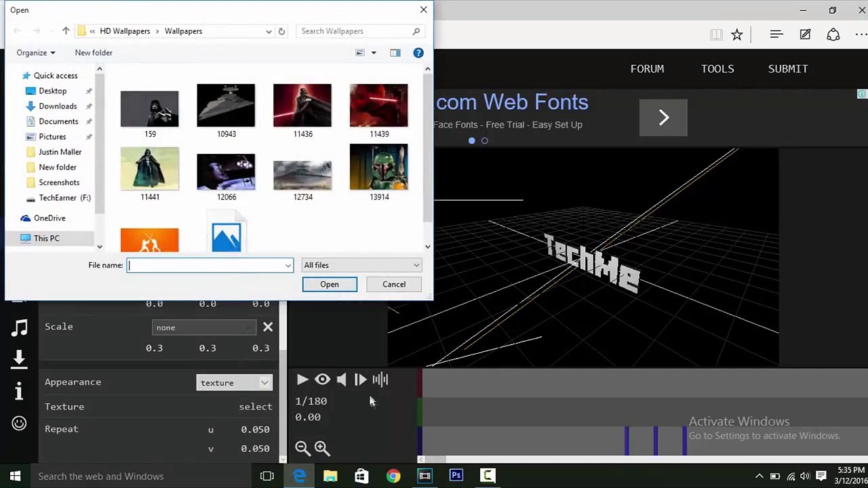The height and width of the screenshot is (488, 868).
Task: Open Photoshop from the taskbar
Action: [456, 476]
